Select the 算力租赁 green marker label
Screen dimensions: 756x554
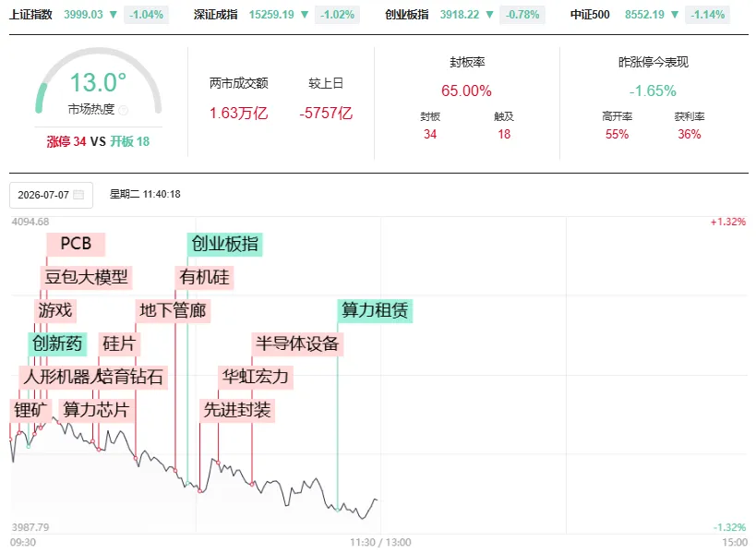click(375, 310)
